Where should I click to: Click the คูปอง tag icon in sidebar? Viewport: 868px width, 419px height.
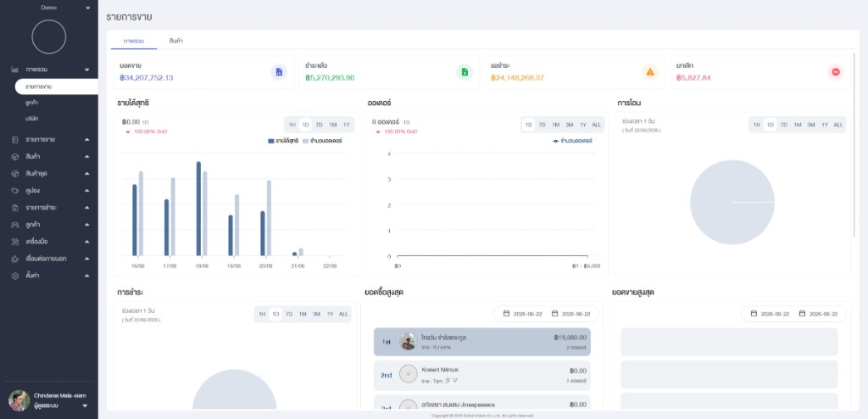tap(15, 191)
